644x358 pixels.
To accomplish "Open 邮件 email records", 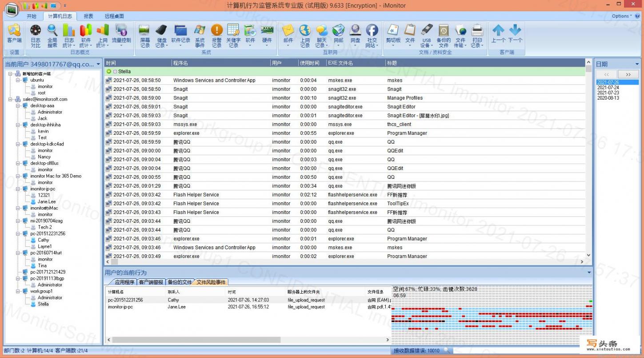I will pyautogui.click(x=288, y=35).
